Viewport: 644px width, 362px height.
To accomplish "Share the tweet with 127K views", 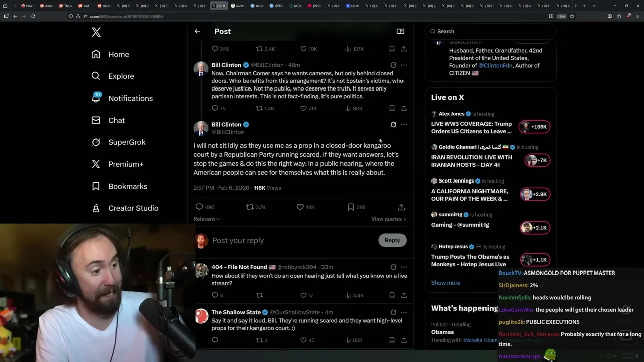I will tap(404, 49).
